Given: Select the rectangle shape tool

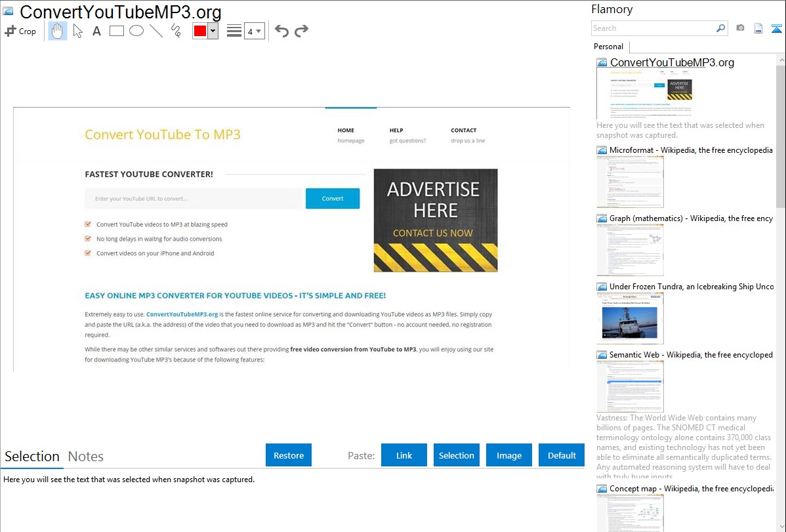Looking at the screenshot, I should tap(116, 31).
